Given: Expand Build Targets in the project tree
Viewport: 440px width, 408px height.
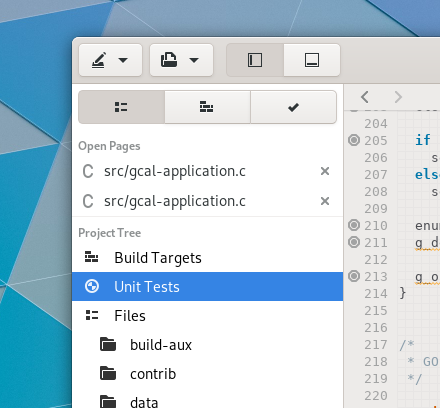Looking at the screenshot, I should pos(207,258).
